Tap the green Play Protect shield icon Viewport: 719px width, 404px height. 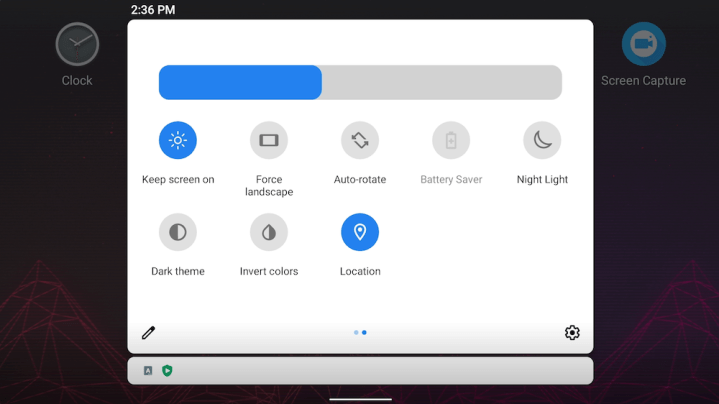[x=167, y=371]
